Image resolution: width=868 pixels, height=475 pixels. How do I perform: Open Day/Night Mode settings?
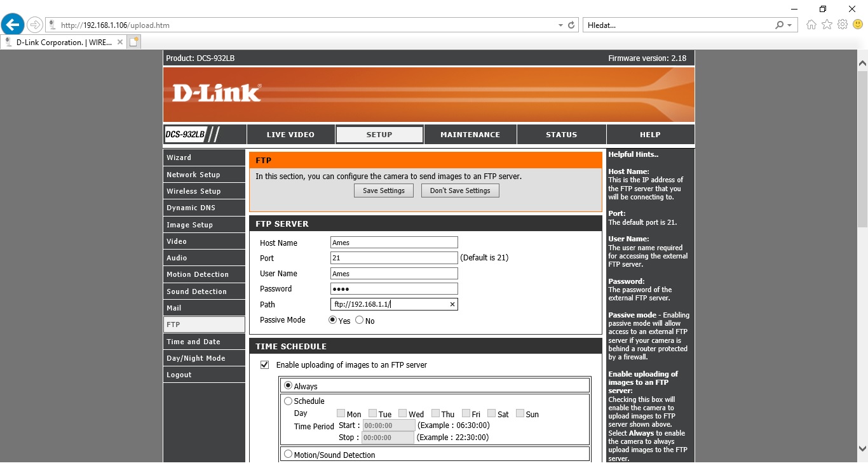[204, 358]
